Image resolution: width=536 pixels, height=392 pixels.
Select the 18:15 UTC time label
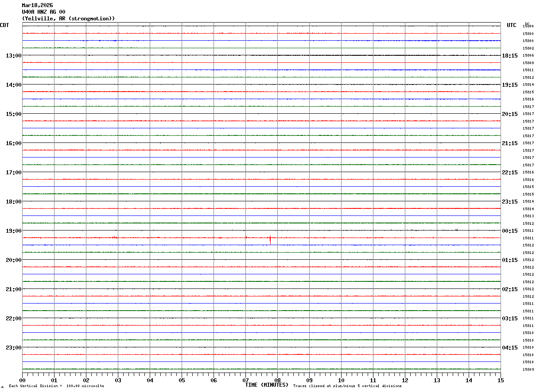(510, 56)
